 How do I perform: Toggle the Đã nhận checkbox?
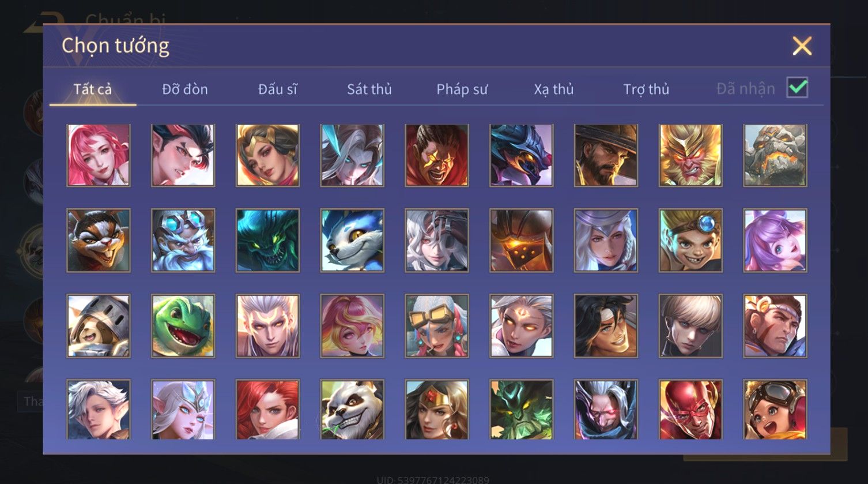coord(797,88)
